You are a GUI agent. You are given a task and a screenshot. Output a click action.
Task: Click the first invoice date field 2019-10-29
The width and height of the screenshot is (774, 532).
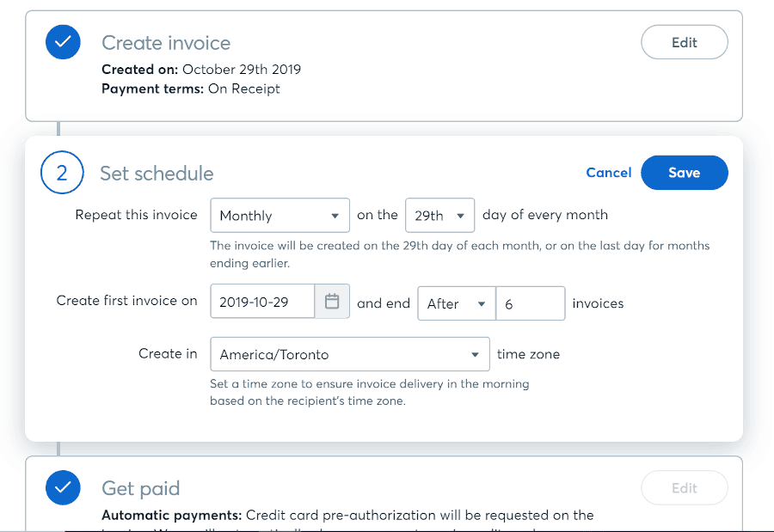[x=262, y=301]
